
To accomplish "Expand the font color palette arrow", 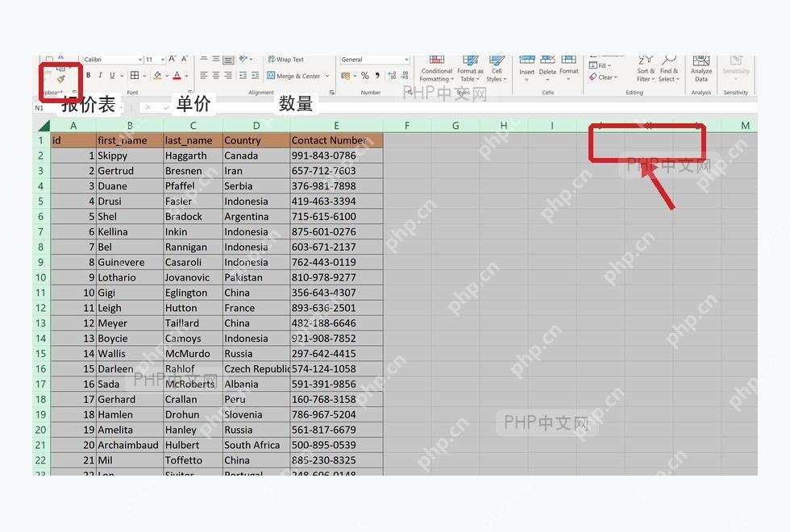I will 186,76.
